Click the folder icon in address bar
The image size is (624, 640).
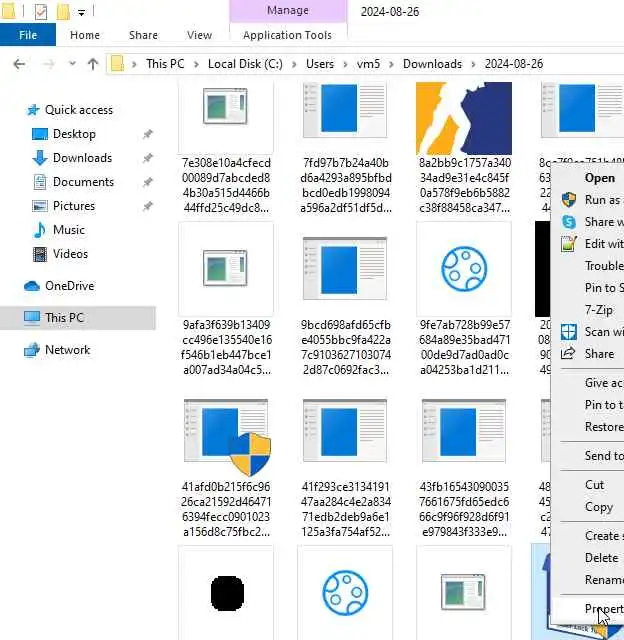[x=117, y=64]
